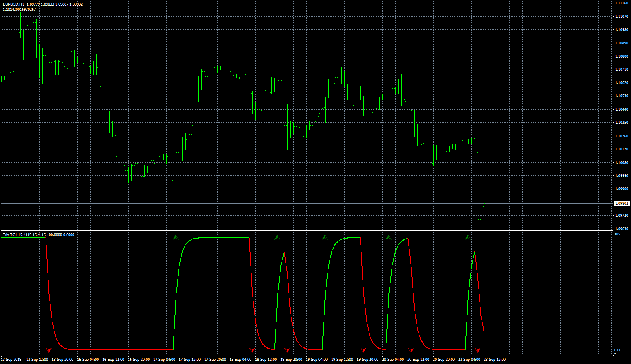Click the 1.10800 price axis label
Viewport: 631px width, 364px height.
[621, 56]
